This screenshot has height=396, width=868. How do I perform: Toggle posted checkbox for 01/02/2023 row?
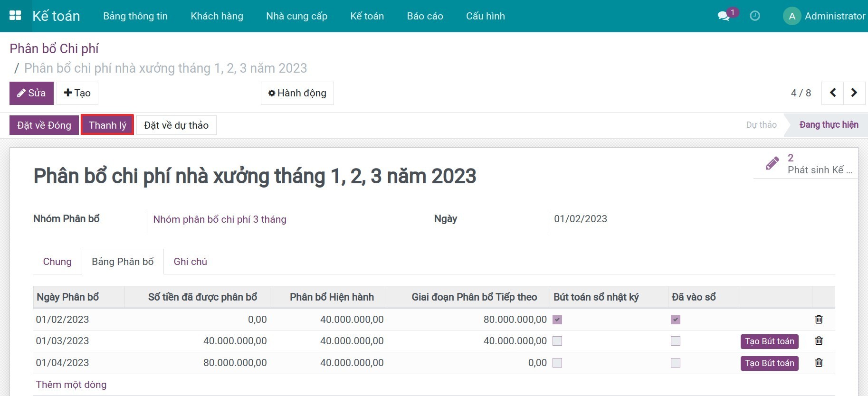click(x=675, y=320)
